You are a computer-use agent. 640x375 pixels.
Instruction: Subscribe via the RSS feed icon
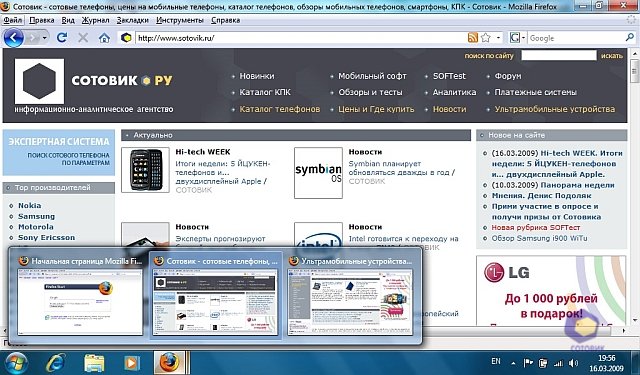click(472, 38)
